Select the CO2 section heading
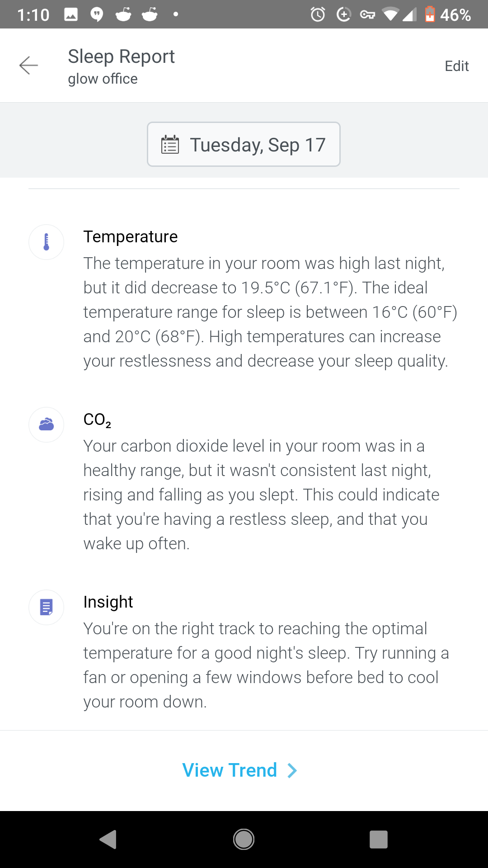This screenshot has height=868, width=488. [97, 420]
